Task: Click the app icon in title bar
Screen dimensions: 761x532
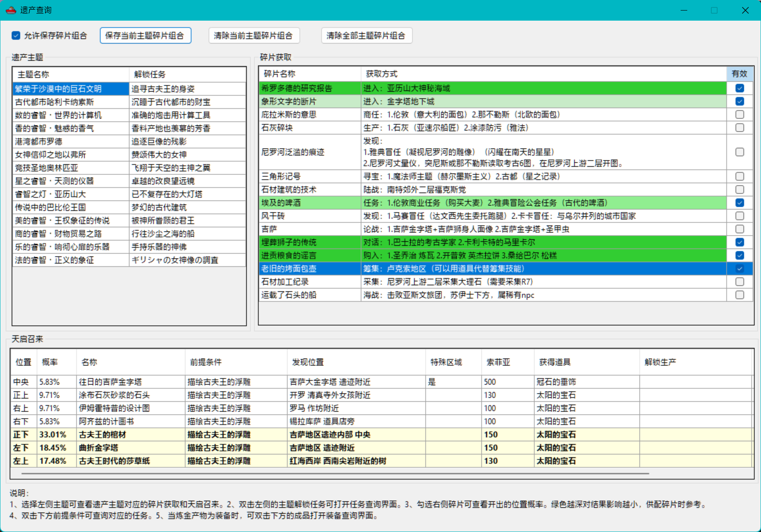Action: click(11, 10)
